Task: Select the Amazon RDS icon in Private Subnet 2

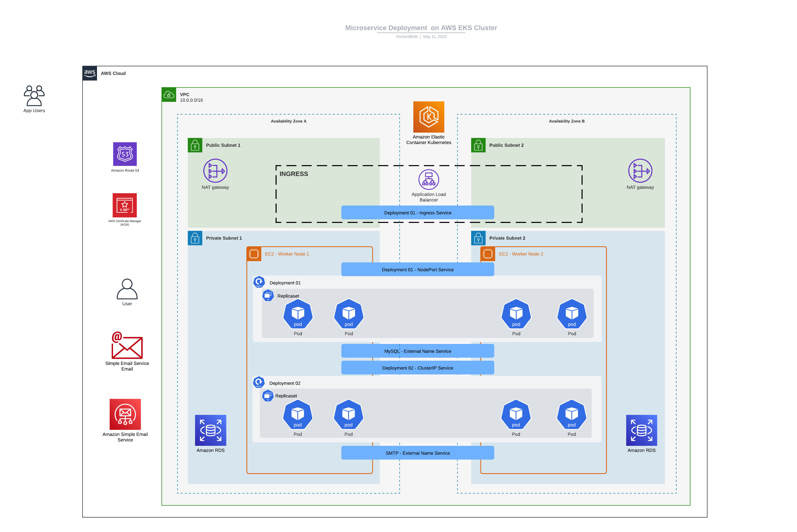Action: [642, 430]
